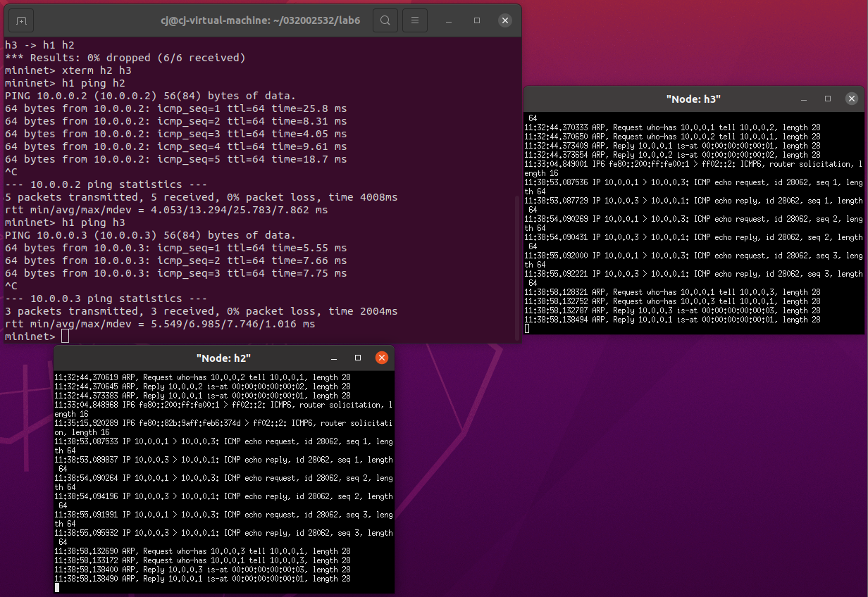Select h3 line timestamped 11:33:04.849001

click(x=693, y=168)
